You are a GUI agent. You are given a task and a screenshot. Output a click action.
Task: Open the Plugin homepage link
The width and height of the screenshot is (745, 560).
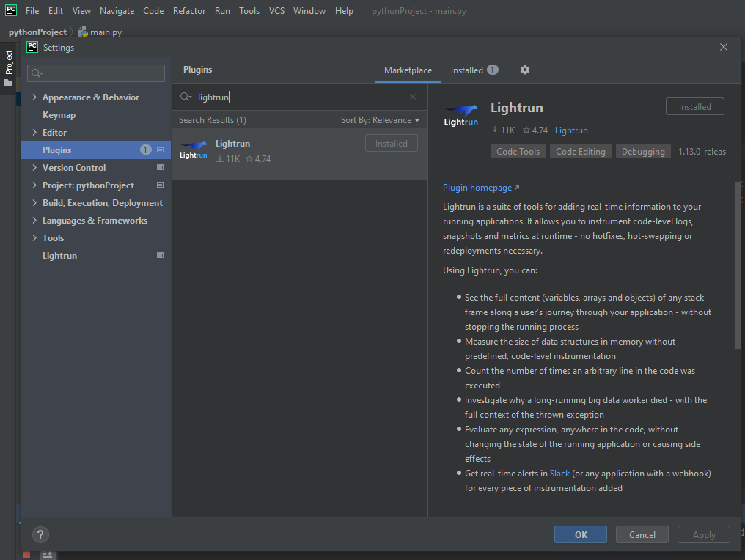tap(477, 188)
